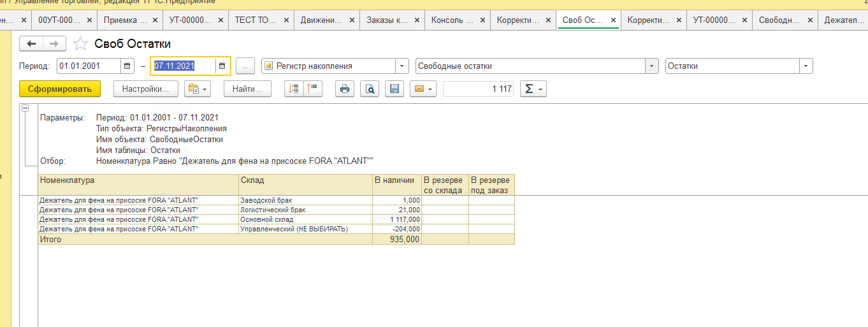Click the print report icon
The height and width of the screenshot is (327, 868).
[345, 89]
